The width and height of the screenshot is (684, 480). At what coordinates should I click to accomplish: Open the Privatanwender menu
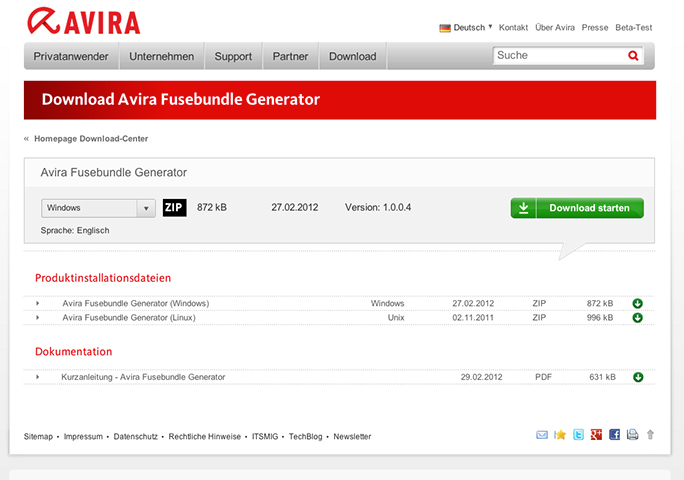[71, 56]
